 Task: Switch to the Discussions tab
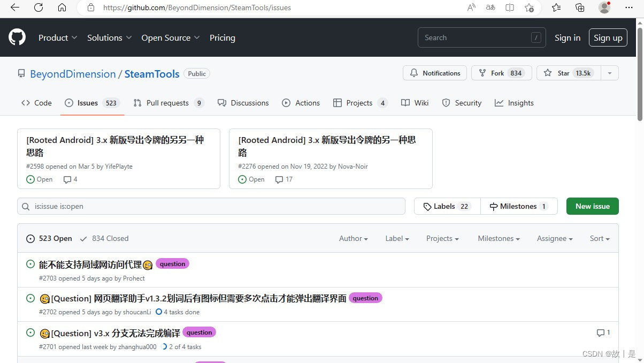[243, 103]
